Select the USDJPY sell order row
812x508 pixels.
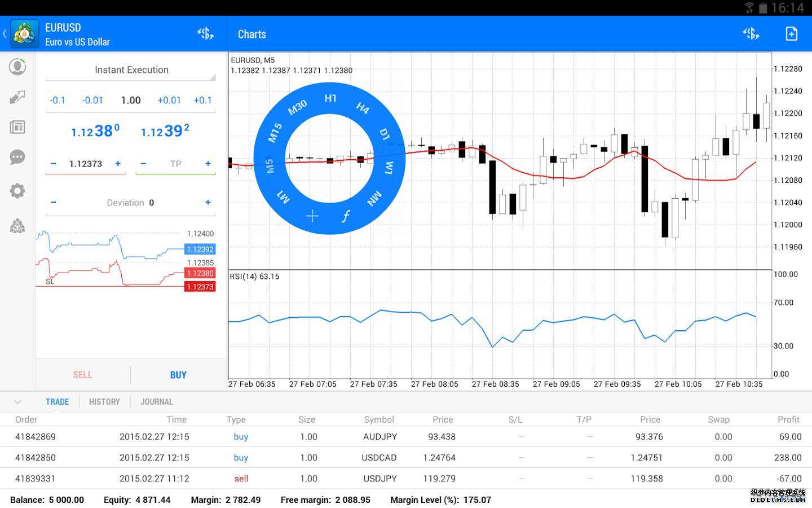coord(406,479)
